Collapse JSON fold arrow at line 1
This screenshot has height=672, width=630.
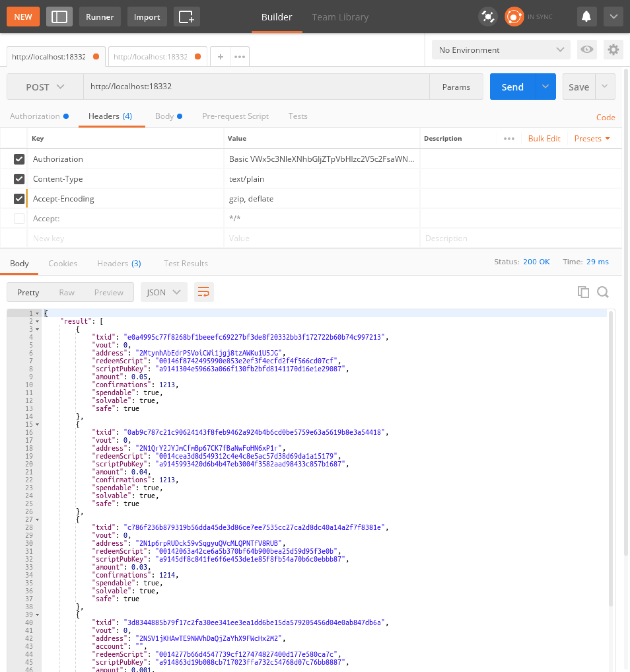(37, 313)
